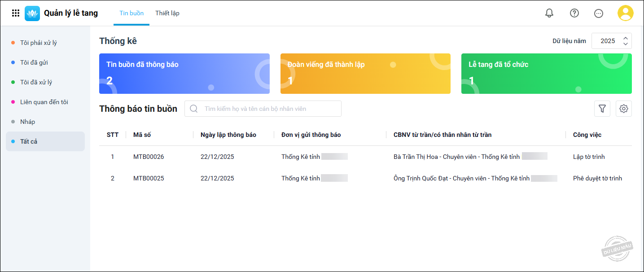Viewport: 644px width, 272px height.
Task: Open the help question mark icon
Action: pos(574,13)
